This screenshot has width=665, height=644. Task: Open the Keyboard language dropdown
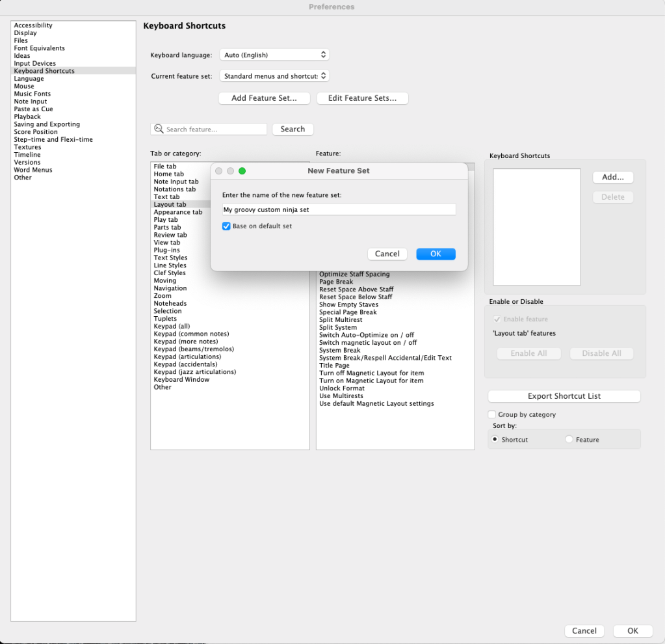pyautogui.click(x=274, y=55)
